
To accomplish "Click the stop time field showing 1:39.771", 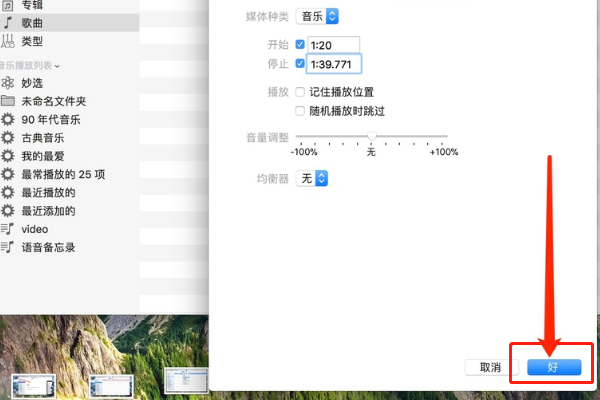I will pyautogui.click(x=334, y=64).
